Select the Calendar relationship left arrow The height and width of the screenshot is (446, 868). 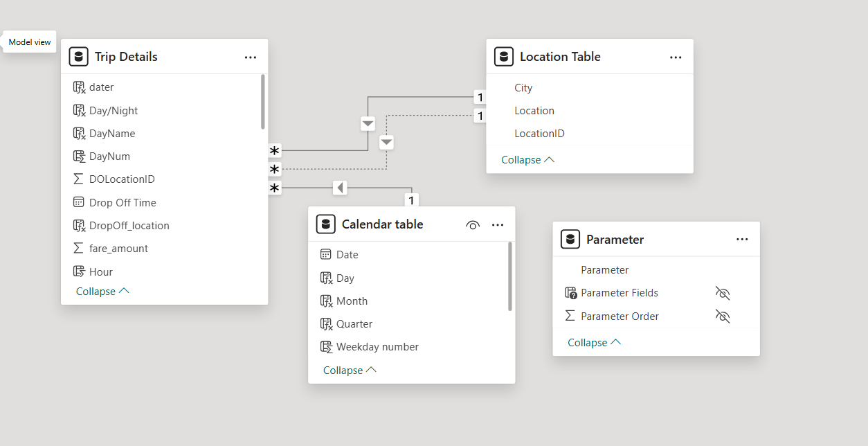[x=339, y=188]
